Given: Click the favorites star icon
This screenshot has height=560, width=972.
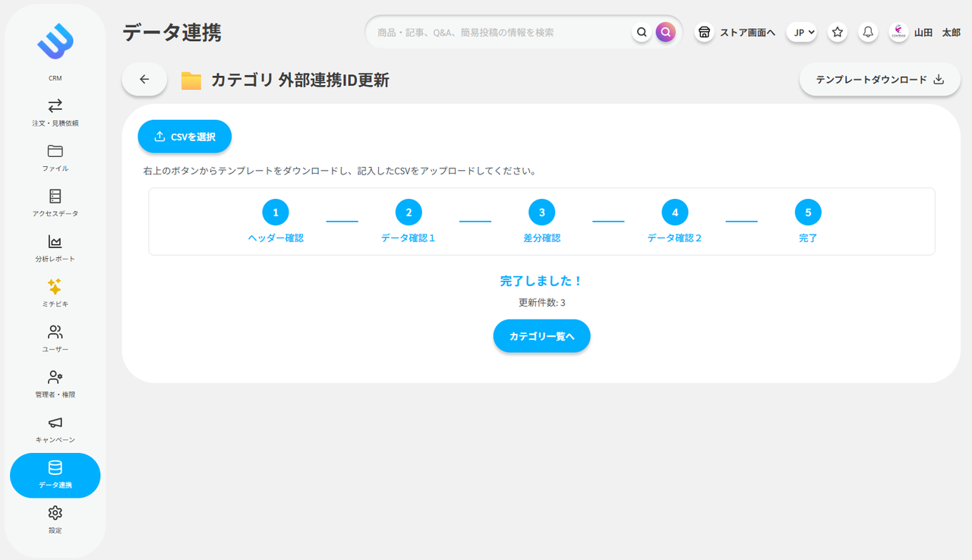Looking at the screenshot, I should pyautogui.click(x=837, y=32).
